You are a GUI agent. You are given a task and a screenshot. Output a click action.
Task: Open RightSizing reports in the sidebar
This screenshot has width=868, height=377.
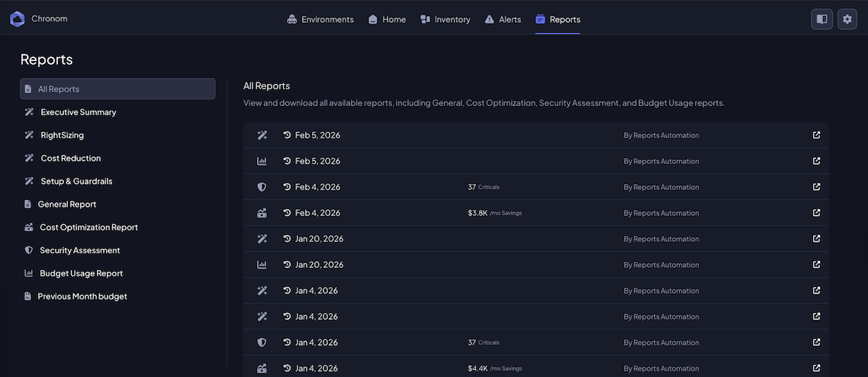[x=62, y=135]
